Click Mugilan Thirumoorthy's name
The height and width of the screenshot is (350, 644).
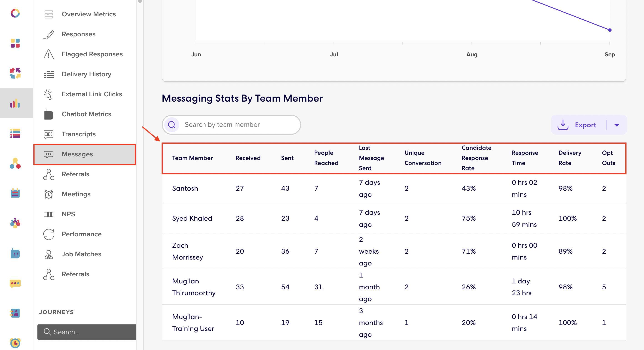[x=194, y=287]
